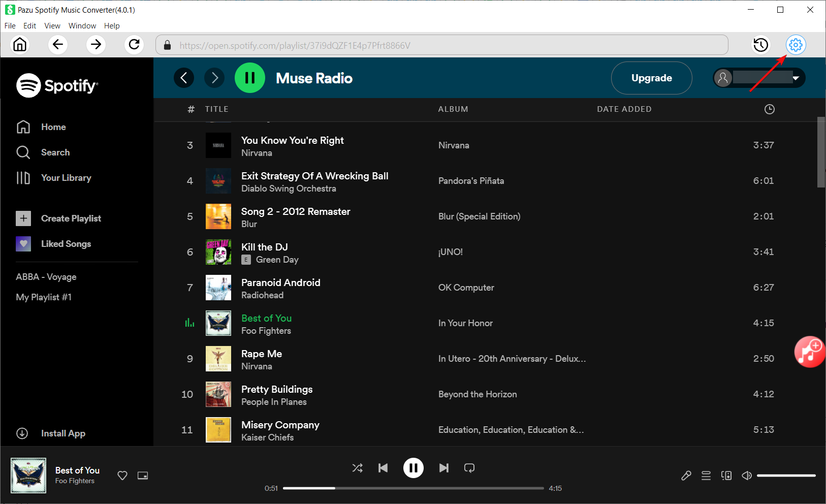
Task: Click the Spotify logo
Action: pyautogui.click(x=57, y=85)
